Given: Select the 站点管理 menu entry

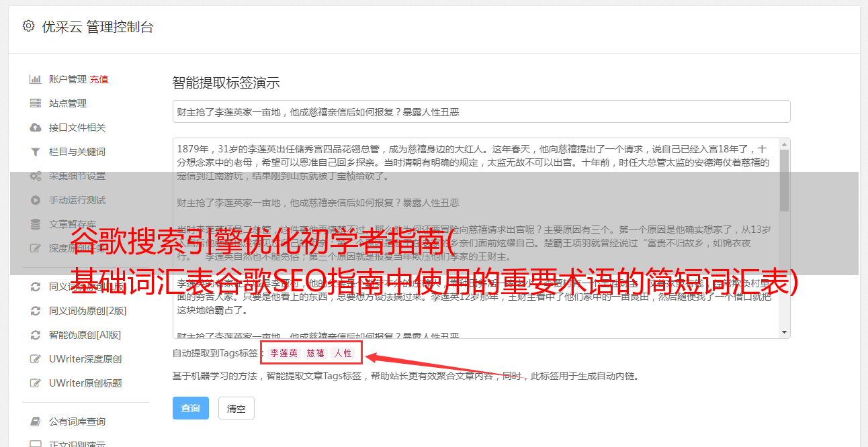Looking at the screenshot, I should point(68,103).
